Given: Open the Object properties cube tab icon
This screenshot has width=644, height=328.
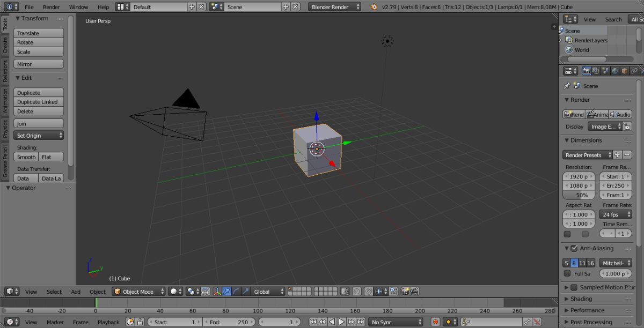Looking at the screenshot, I should 625,71.
